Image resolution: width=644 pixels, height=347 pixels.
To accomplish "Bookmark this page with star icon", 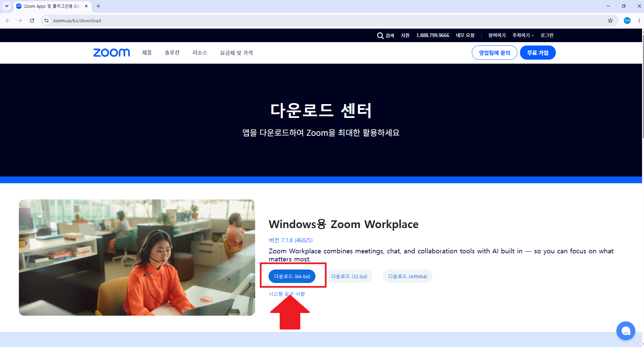I will pos(610,21).
